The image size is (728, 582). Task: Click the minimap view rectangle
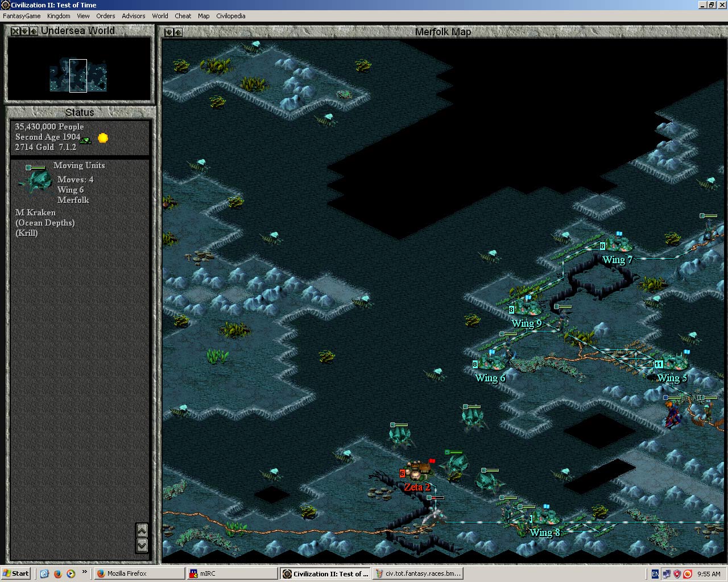click(78, 76)
